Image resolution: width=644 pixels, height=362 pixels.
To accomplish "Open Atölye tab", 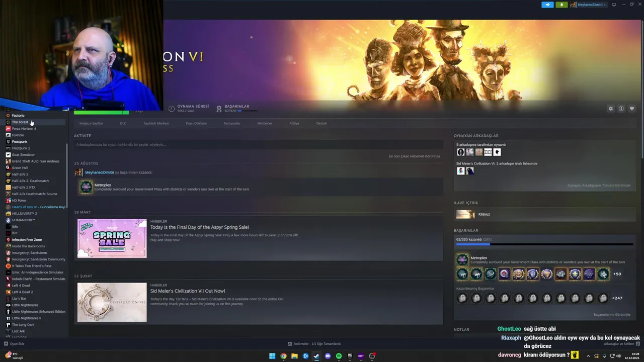I will tap(294, 123).
